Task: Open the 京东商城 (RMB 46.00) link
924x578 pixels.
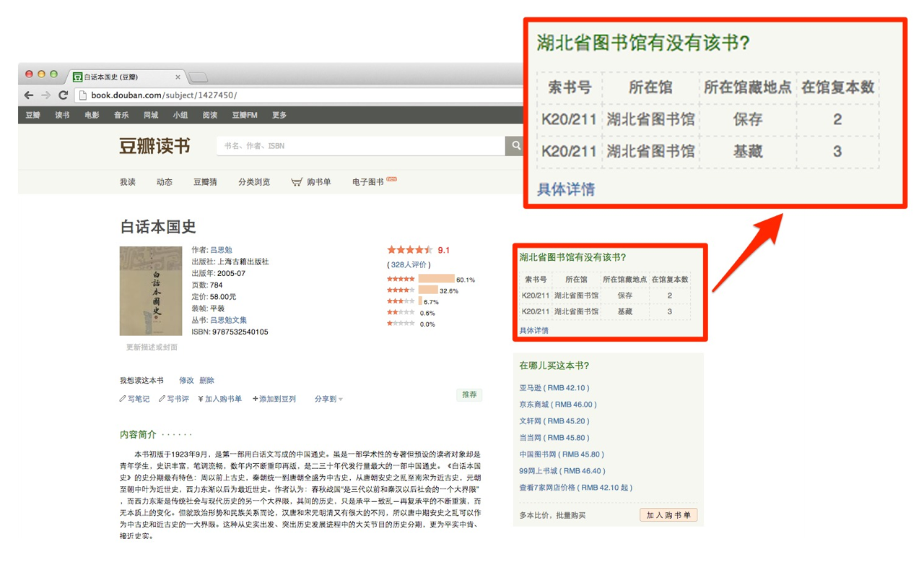Action: (x=558, y=405)
